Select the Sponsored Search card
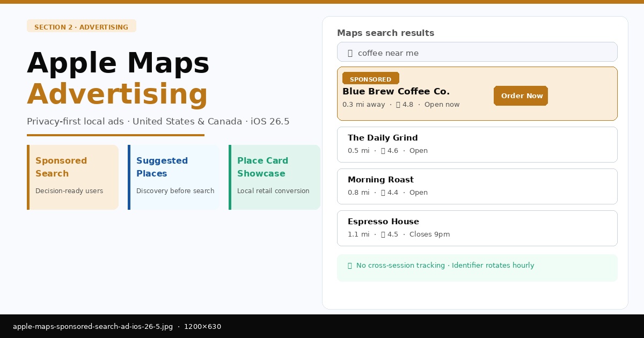 click(x=72, y=177)
